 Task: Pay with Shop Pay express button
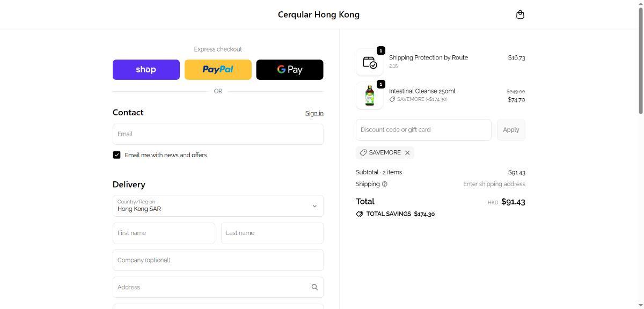(146, 70)
